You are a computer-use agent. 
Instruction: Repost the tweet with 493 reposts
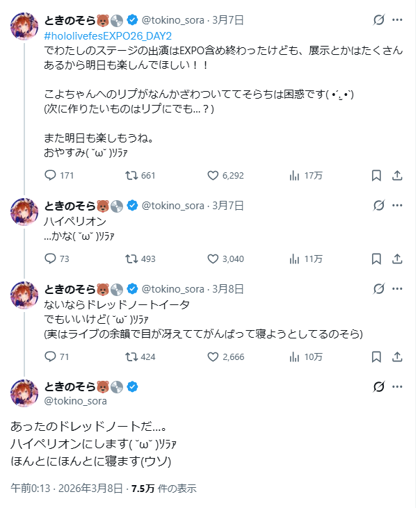pos(131,259)
